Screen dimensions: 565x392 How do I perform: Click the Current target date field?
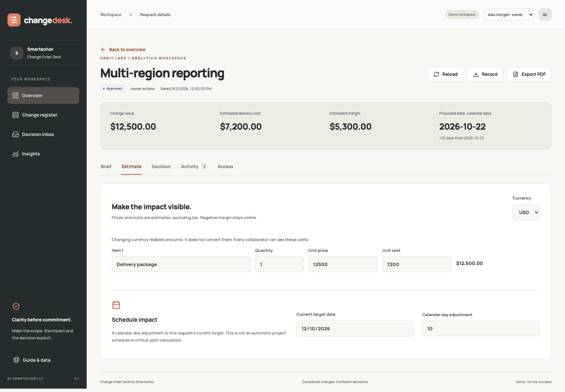[355, 328]
